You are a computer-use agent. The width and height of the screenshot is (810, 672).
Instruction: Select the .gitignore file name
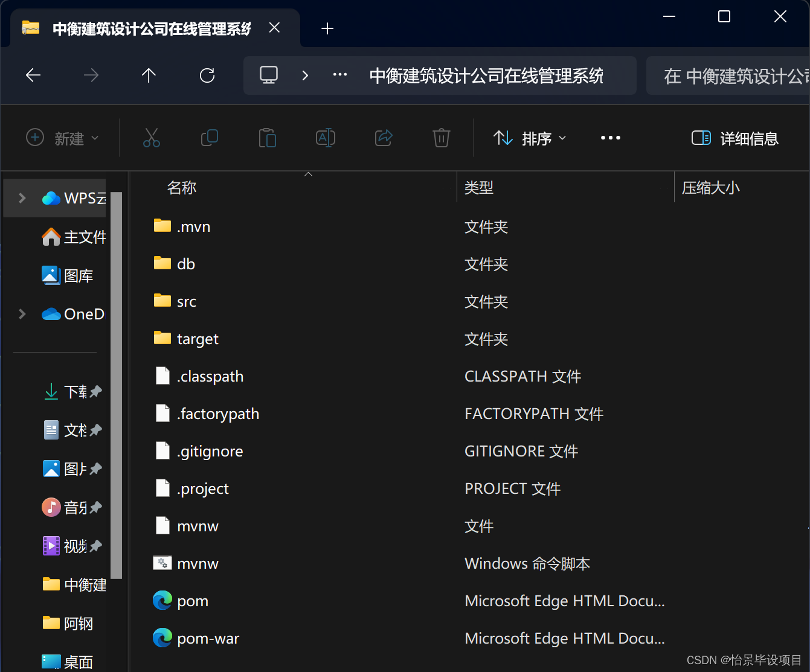(x=210, y=451)
